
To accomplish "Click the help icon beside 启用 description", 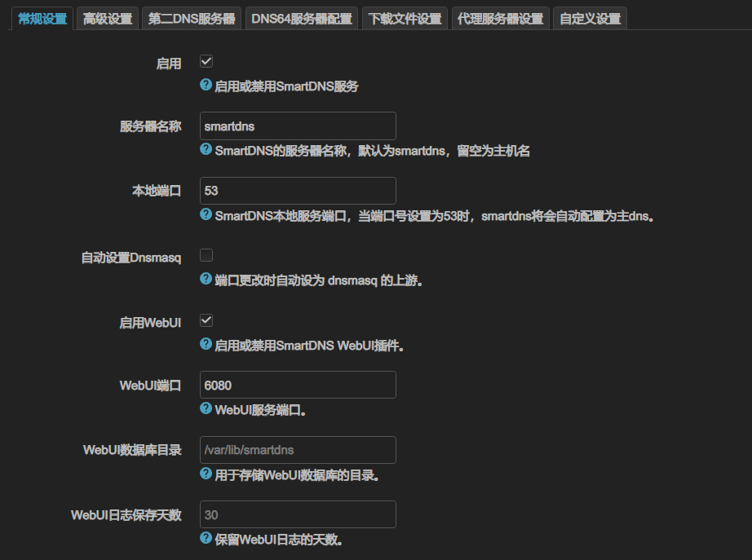I will 206,86.
